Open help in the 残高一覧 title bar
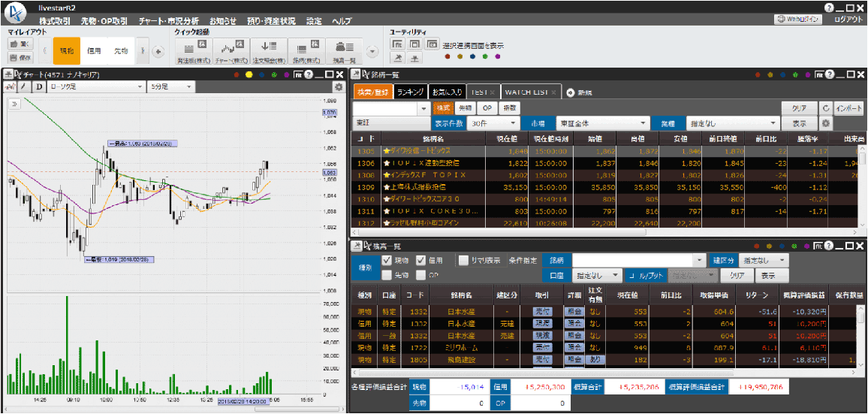Screen dimensions: 868x414 (829, 245)
